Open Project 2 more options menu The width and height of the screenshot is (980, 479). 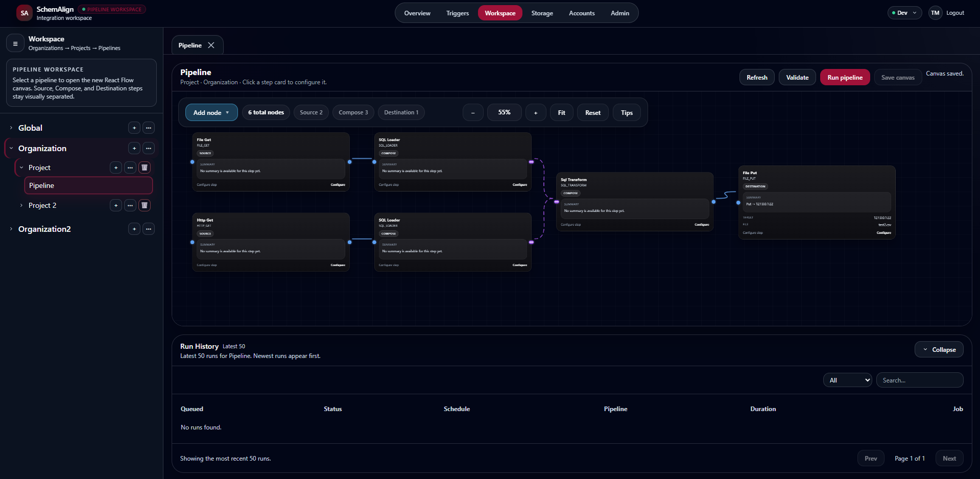[x=130, y=205]
